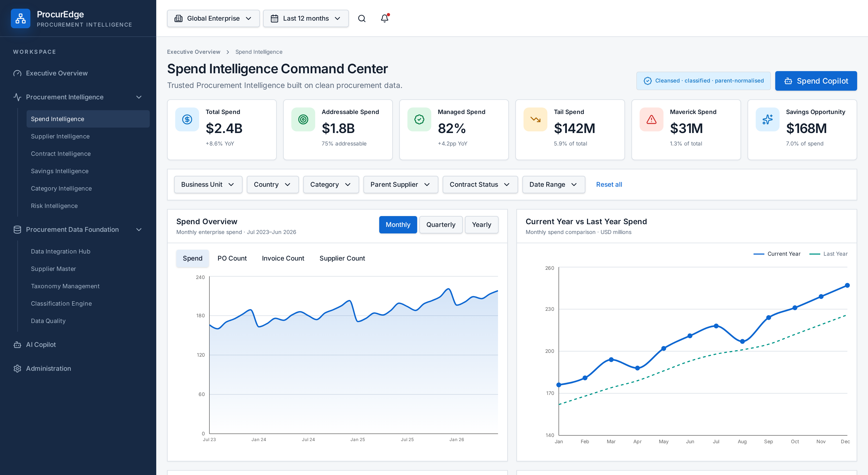This screenshot has height=475, width=868.
Task: Click the Procurement Intelligence pulse icon
Action: (17, 97)
